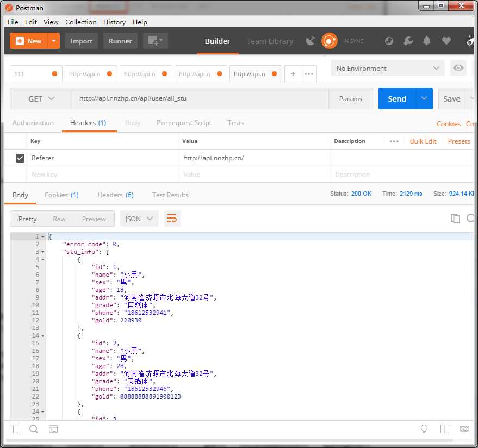Screen dimensions: 478x448
Task: Expand the No Environment selector
Action: (388, 69)
